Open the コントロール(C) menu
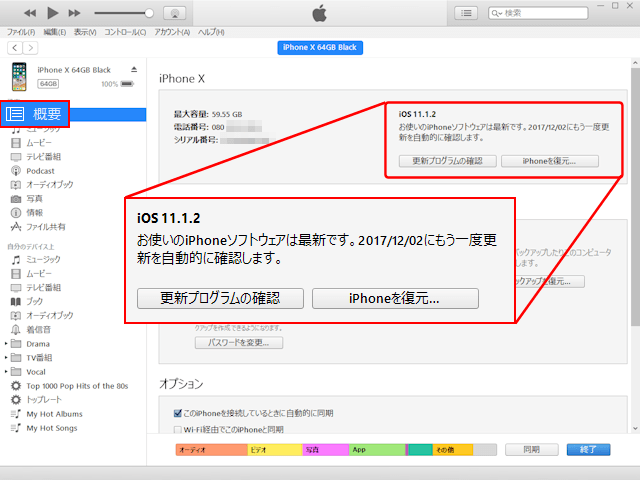640x480 pixels. [x=125, y=32]
